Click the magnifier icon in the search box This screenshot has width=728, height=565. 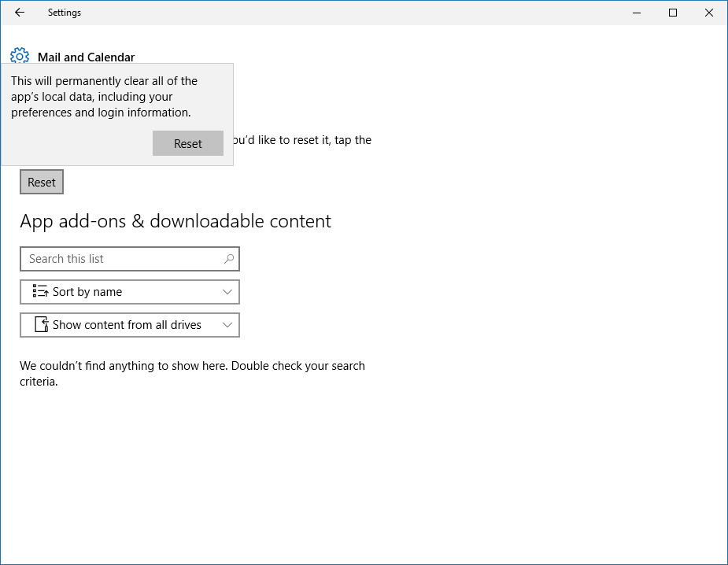point(227,258)
